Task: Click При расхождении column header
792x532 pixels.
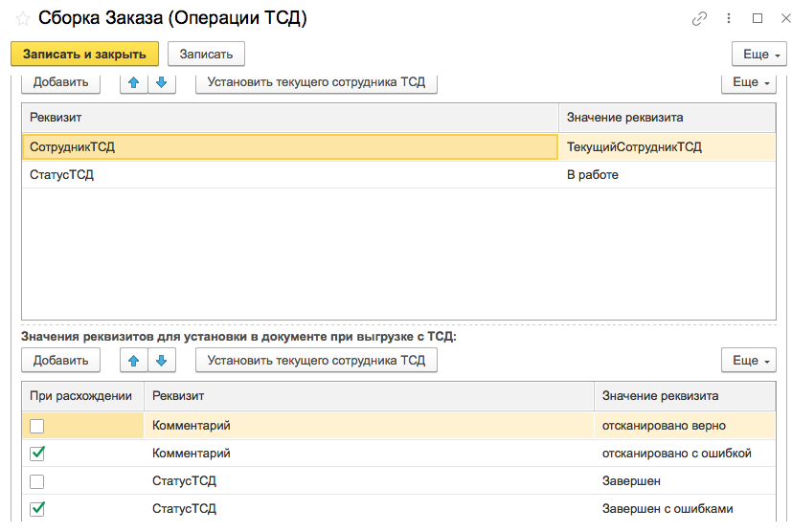Action: click(82, 396)
